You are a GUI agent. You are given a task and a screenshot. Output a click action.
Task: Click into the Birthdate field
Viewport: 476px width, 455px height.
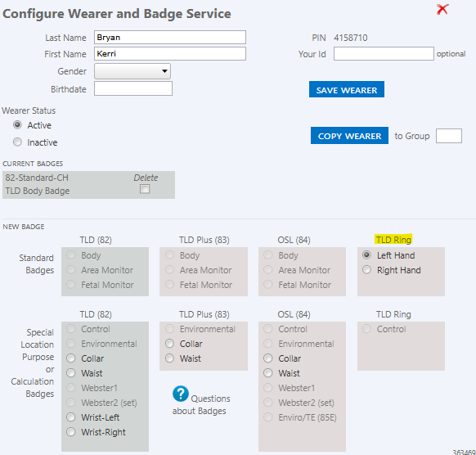click(133, 88)
